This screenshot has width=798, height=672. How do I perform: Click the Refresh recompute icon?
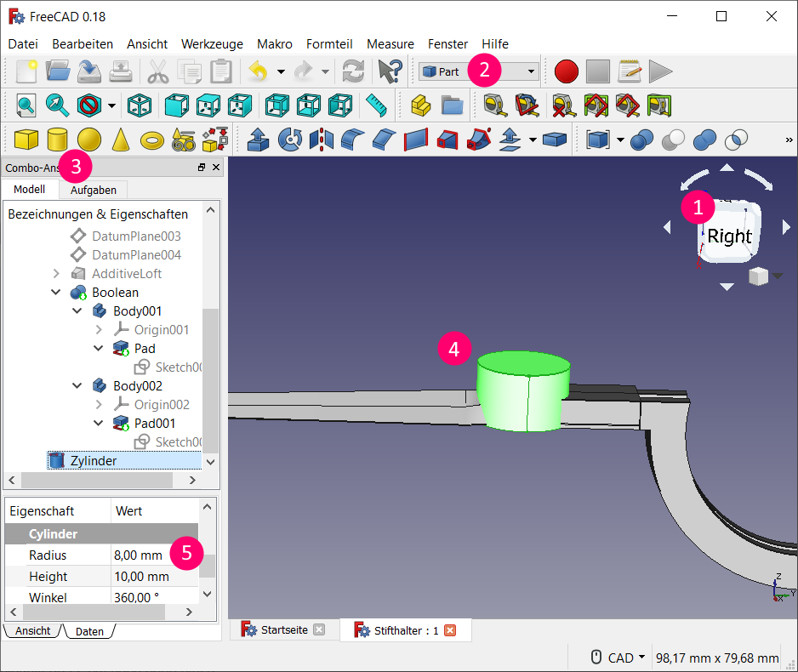pos(351,71)
